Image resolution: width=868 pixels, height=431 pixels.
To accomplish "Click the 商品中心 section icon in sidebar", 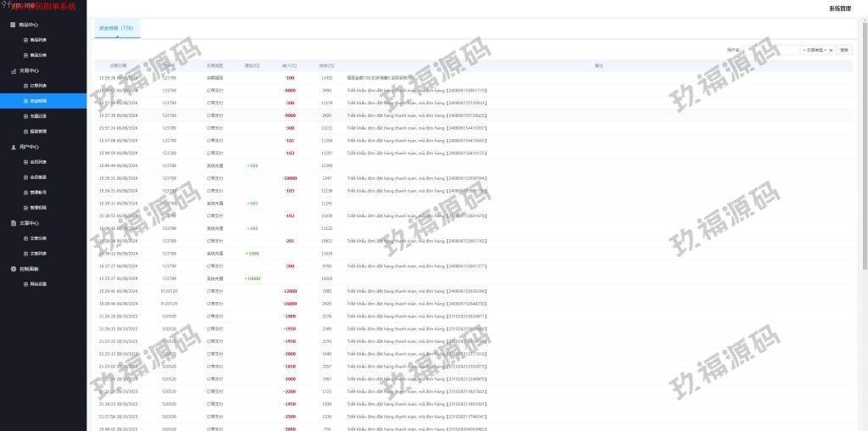I will point(13,25).
